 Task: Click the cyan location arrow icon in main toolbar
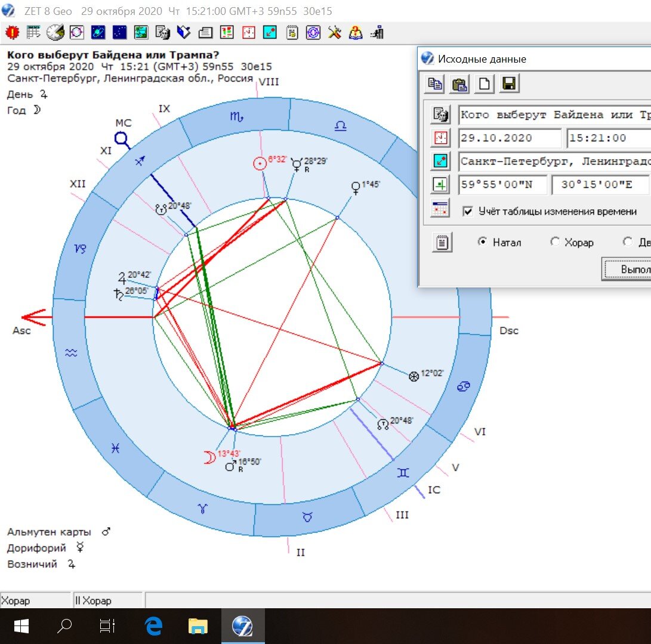(x=270, y=32)
